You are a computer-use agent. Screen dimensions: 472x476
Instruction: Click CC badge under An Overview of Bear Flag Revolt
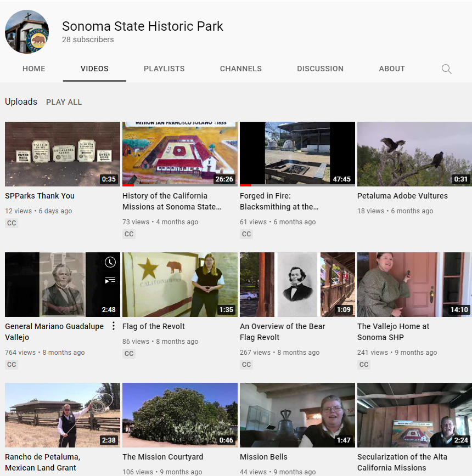tap(246, 364)
